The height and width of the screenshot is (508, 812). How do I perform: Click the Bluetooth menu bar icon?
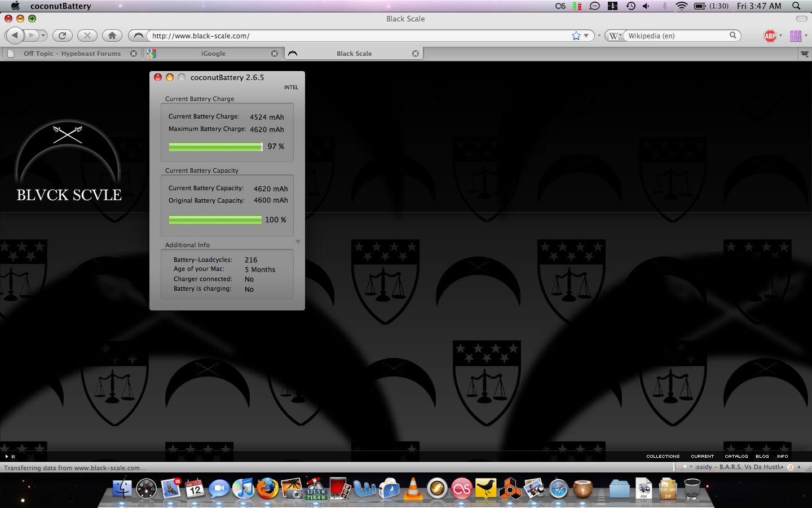coord(664,6)
